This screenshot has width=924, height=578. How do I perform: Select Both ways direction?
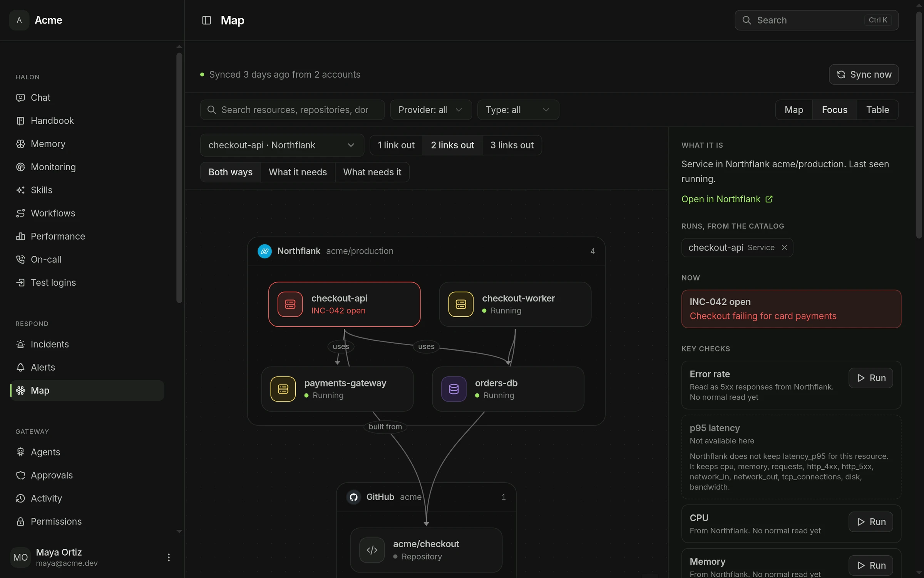[230, 172]
